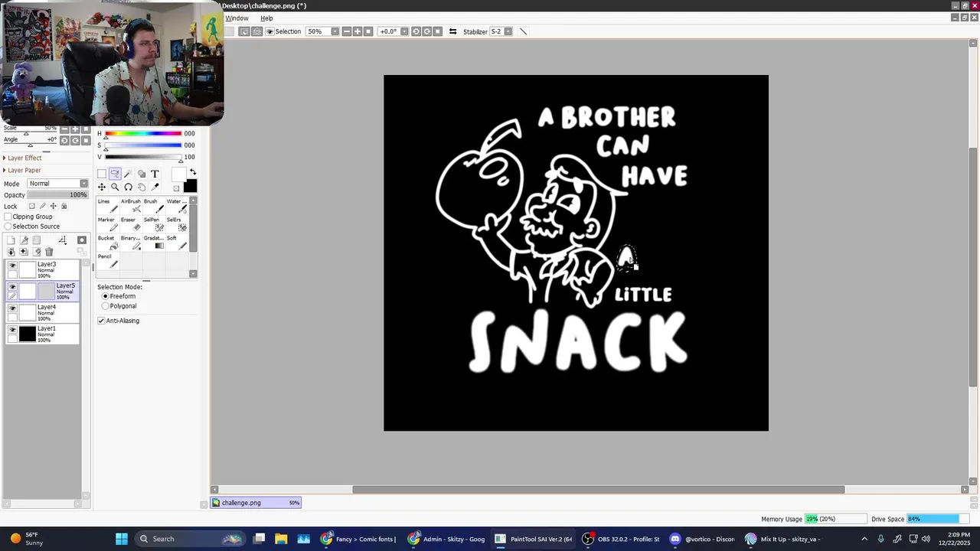
Task: Select the Move tool
Action: coord(101,187)
